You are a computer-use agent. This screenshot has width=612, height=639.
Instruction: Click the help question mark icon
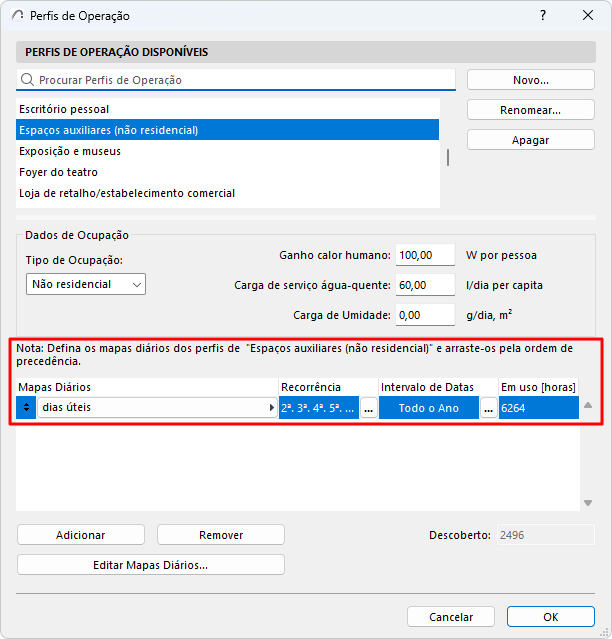[543, 15]
